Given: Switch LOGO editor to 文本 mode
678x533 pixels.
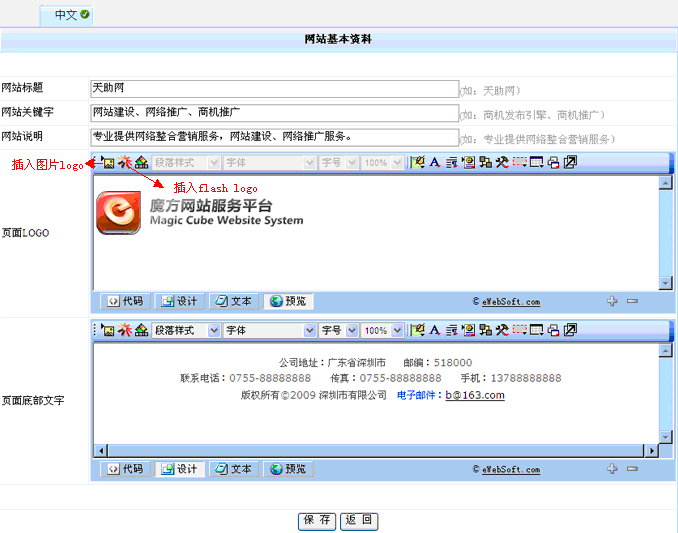Looking at the screenshot, I should (x=234, y=301).
